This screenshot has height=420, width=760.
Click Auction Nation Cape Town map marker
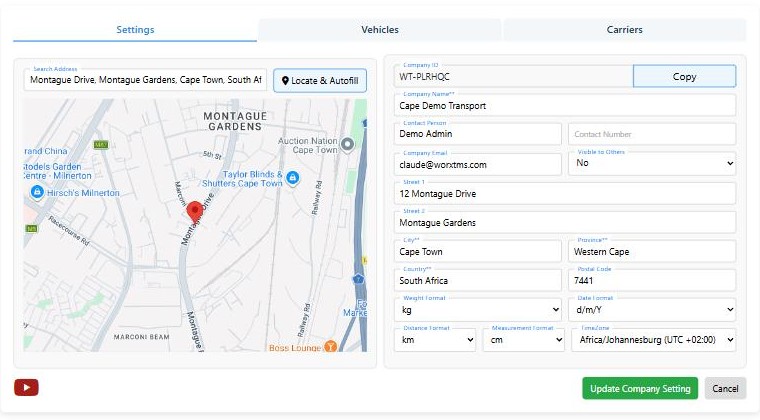(x=347, y=144)
